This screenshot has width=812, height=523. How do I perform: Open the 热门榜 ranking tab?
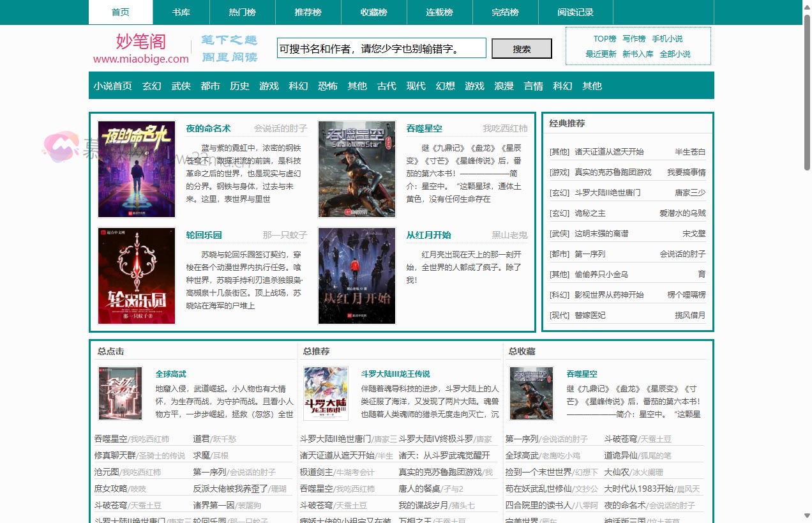(242, 12)
